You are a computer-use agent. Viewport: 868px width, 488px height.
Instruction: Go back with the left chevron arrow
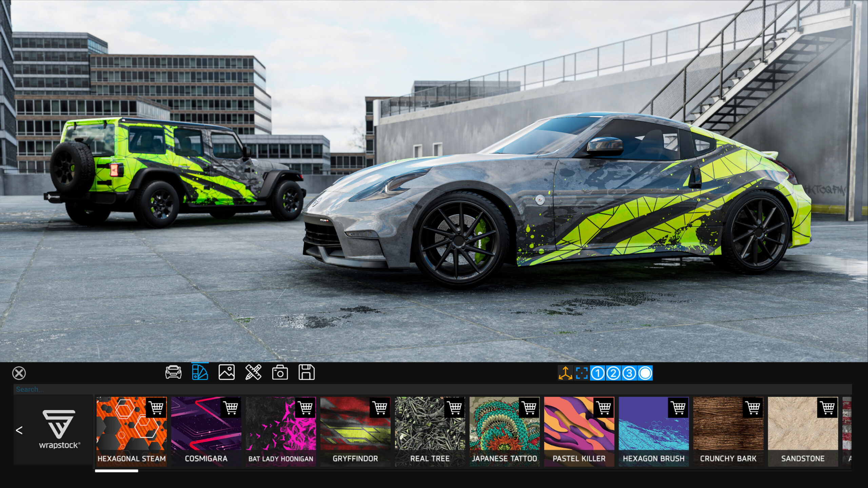tap(19, 430)
